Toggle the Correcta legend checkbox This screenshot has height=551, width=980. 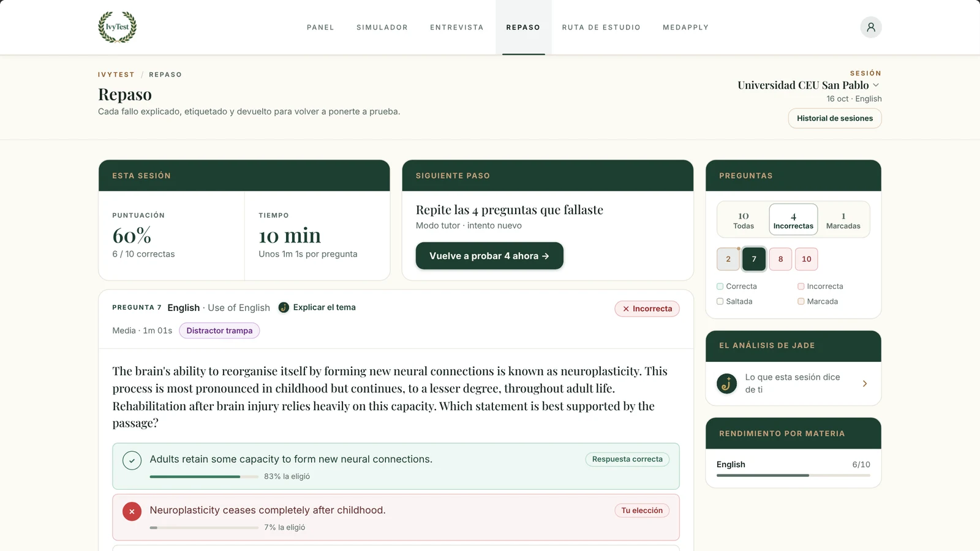720,287
